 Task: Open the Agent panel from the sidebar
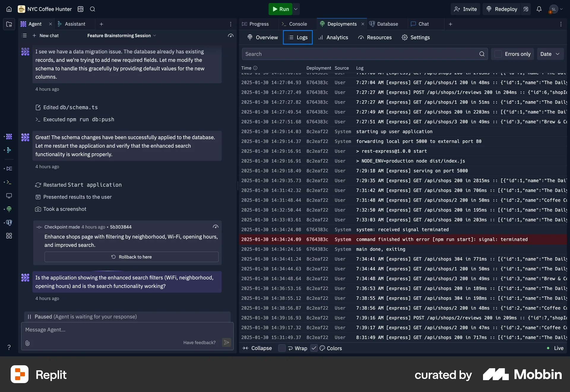pos(9,137)
